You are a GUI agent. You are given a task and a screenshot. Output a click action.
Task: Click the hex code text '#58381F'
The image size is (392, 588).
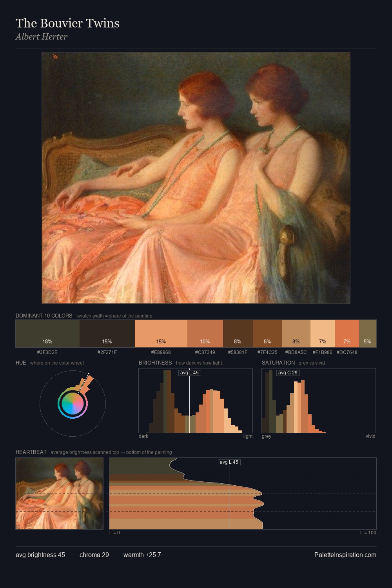tap(238, 352)
